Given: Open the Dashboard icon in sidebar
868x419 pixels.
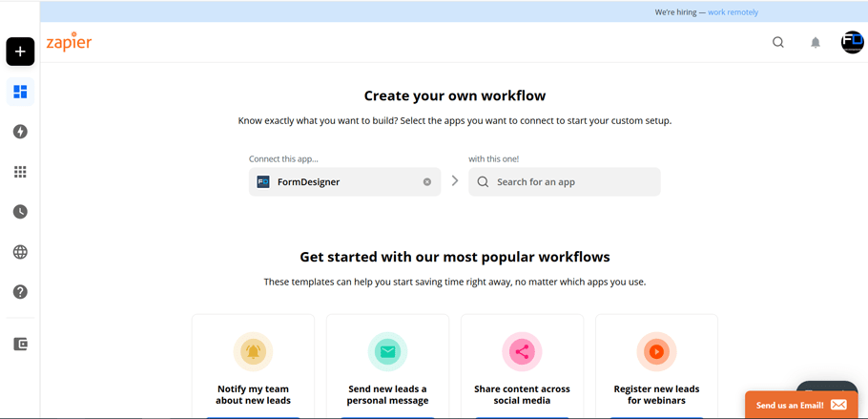Looking at the screenshot, I should (20, 92).
